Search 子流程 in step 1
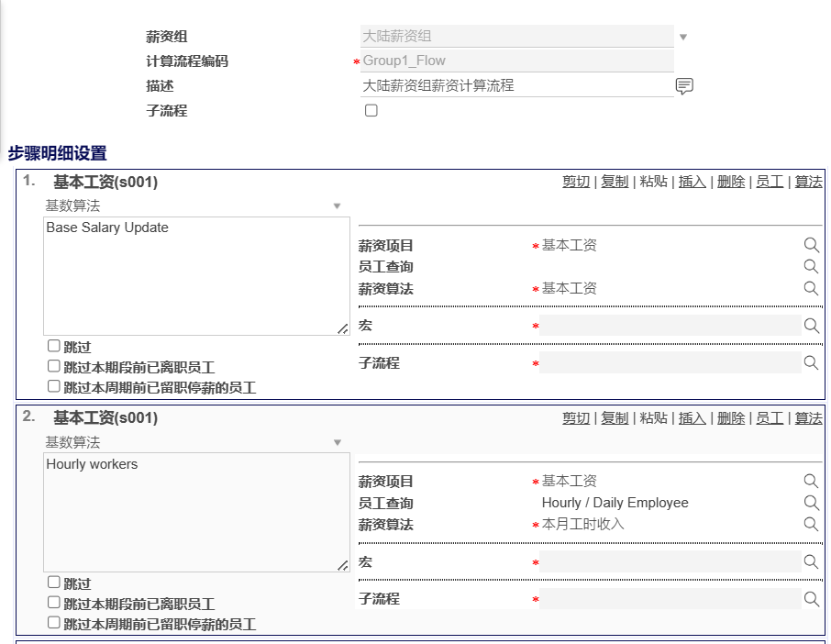Viewport: 831px width, 644px height. tap(811, 362)
